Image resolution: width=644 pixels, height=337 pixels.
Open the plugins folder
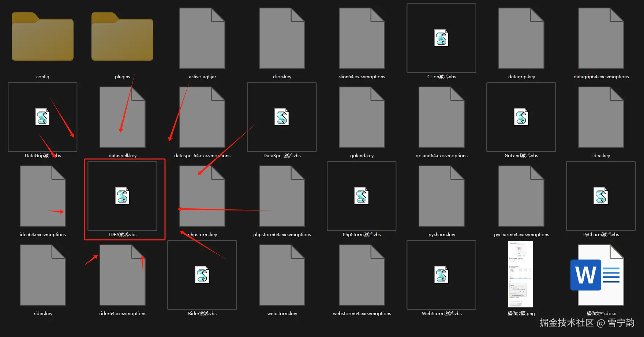coord(122,37)
